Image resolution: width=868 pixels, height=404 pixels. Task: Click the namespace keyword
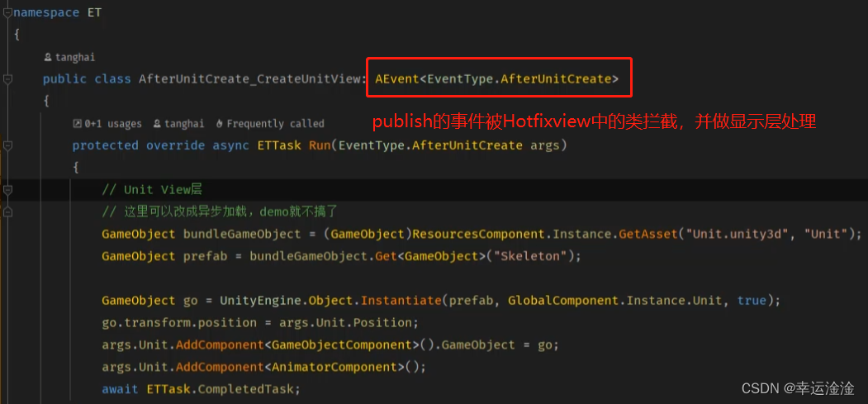[x=46, y=12]
